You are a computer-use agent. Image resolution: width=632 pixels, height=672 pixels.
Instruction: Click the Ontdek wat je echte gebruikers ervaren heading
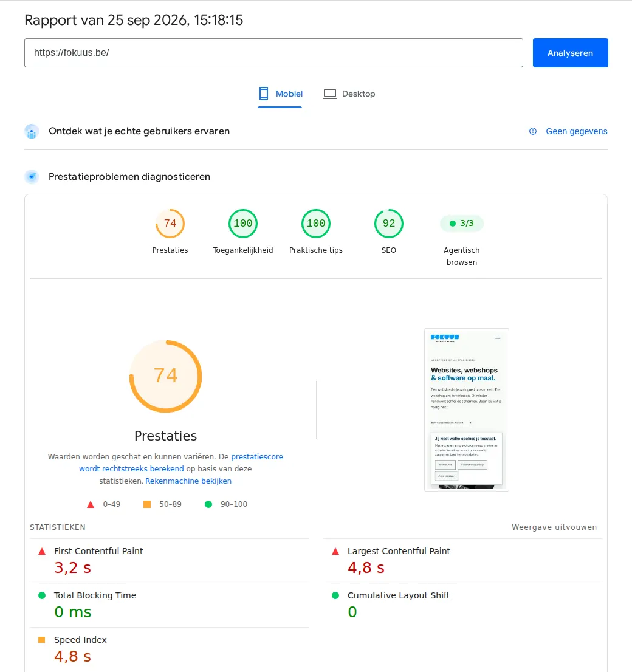click(x=139, y=131)
